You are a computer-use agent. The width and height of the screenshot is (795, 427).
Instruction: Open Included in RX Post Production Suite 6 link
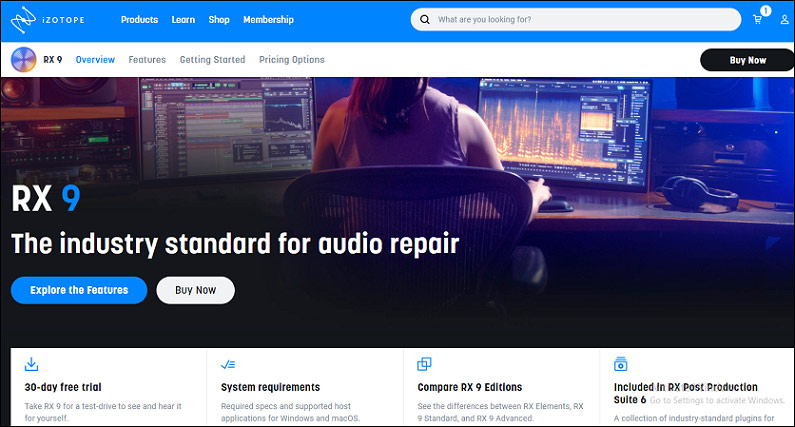coord(685,394)
